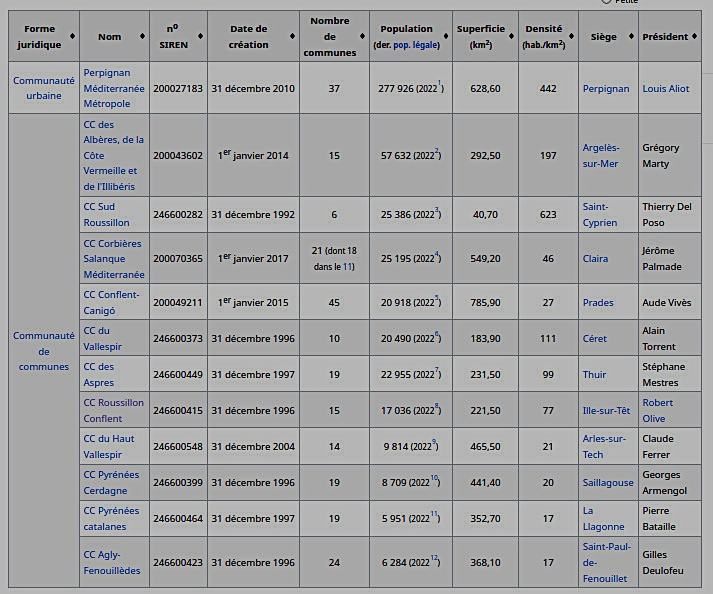The height and width of the screenshot is (594, 713).
Task: Open footnote 12 on population 6 284
Action: click(x=434, y=557)
